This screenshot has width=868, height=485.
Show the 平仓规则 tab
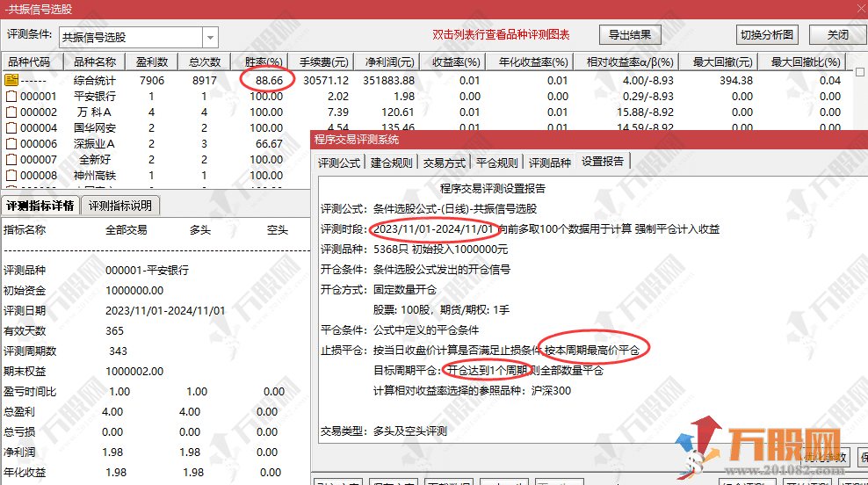coord(497,163)
